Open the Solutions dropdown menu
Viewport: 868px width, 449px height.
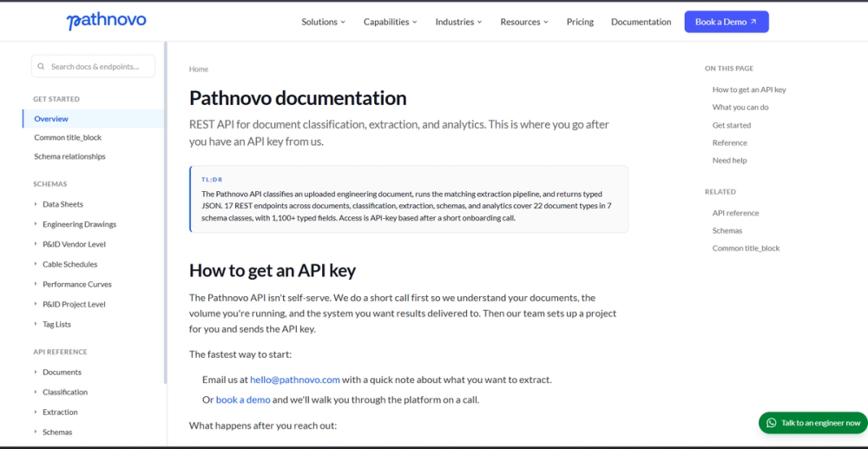point(323,22)
